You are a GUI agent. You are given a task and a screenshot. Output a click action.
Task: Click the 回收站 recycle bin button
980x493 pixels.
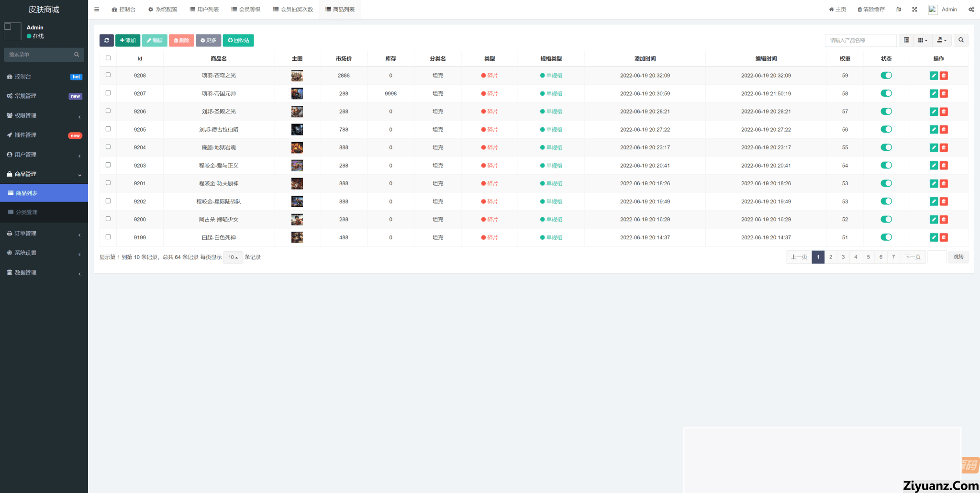238,41
